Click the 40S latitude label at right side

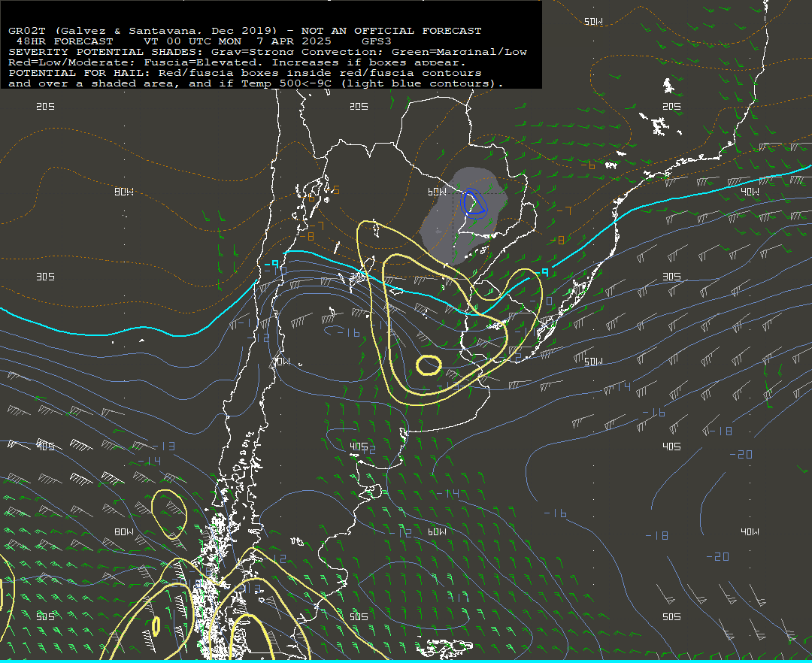671,447
